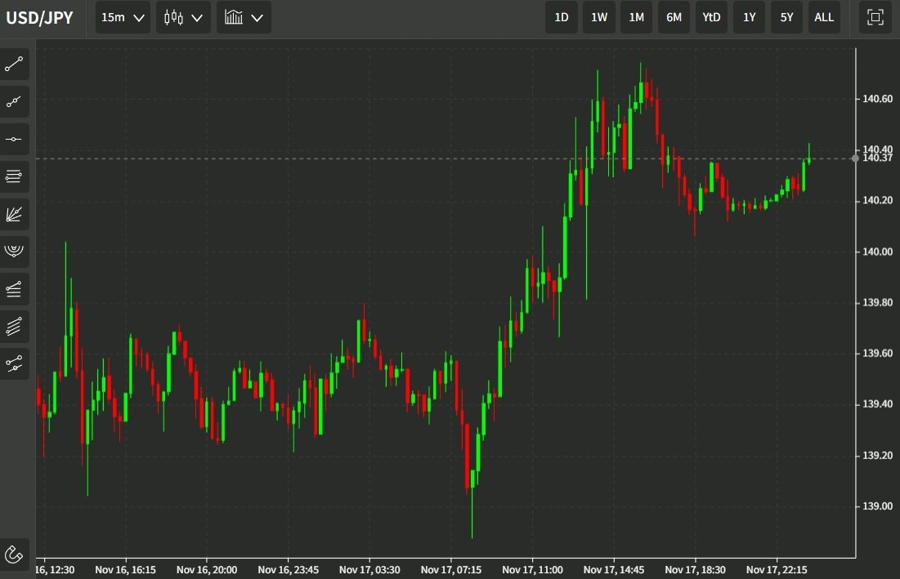Select the parallel channel tool
This screenshot has height=579, width=900.
point(14,326)
